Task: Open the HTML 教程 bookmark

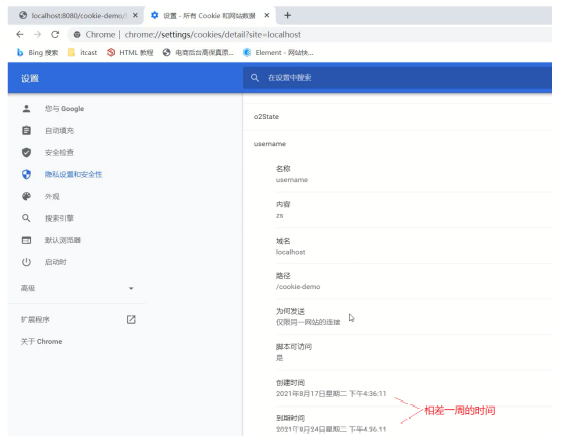Action: [x=130, y=53]
